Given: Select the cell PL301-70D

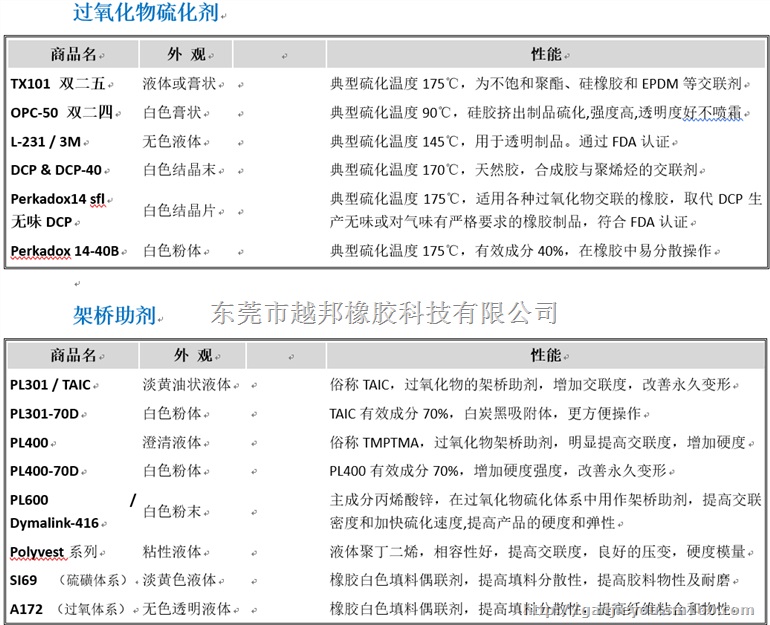Looking at the screenshot, I should pos(44,414).
